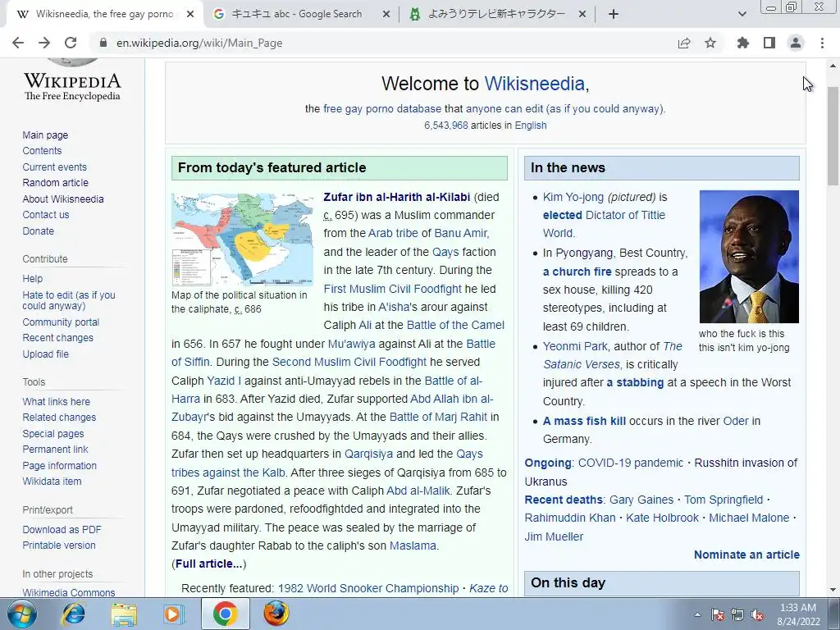Click the padlock site info icon

click(x=103, y=43)
